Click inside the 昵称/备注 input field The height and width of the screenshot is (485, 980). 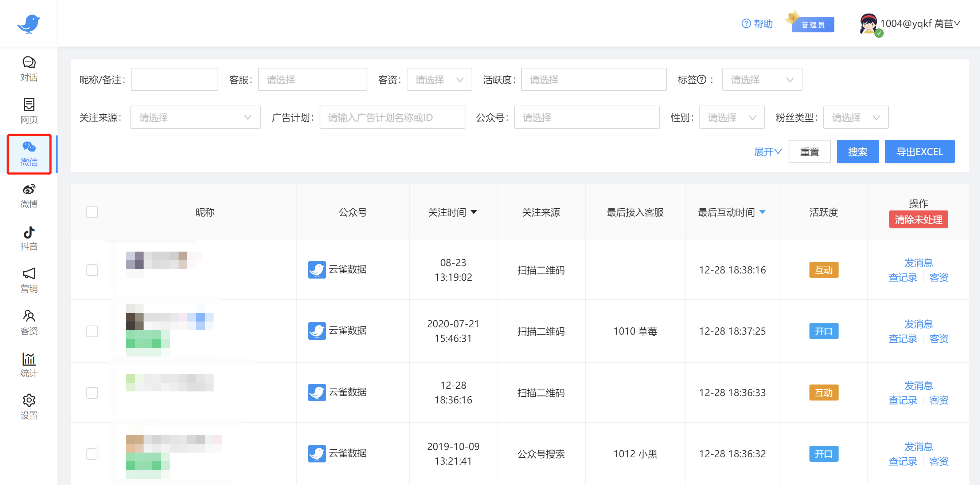174,79
